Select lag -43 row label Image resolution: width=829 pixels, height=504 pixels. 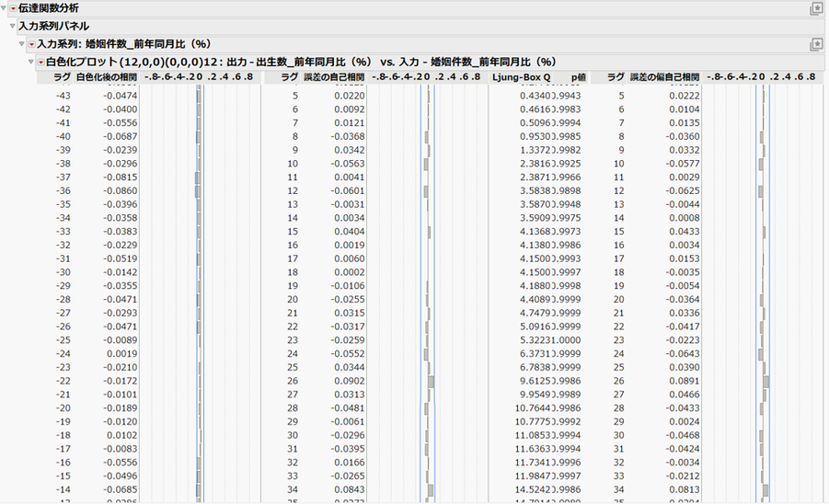point(63,96)
